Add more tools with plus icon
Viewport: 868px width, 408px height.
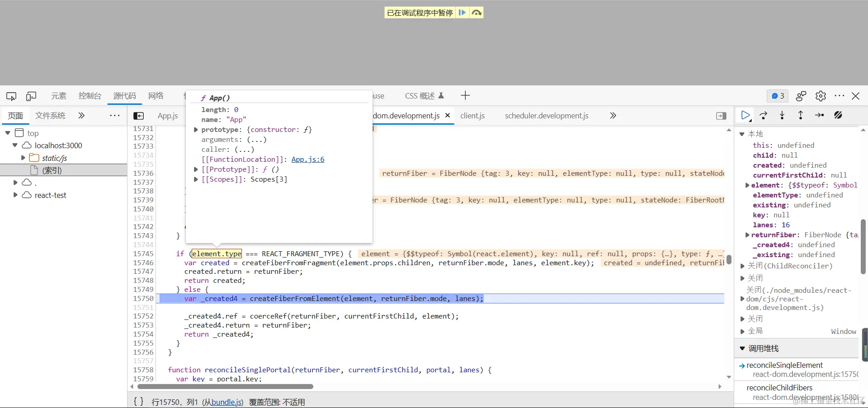point(465,95)
